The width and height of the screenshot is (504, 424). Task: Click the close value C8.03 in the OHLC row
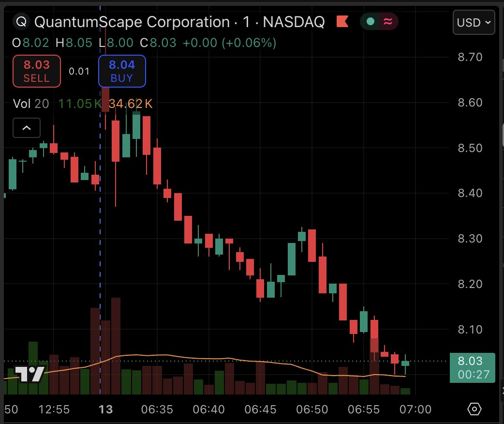pos(158,43)
